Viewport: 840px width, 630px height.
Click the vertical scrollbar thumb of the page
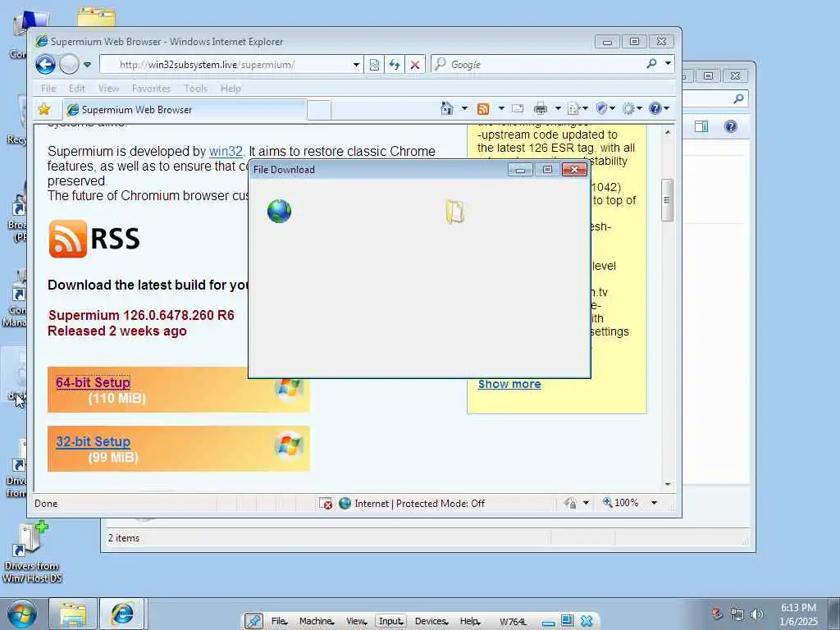(x=667, y=200)
